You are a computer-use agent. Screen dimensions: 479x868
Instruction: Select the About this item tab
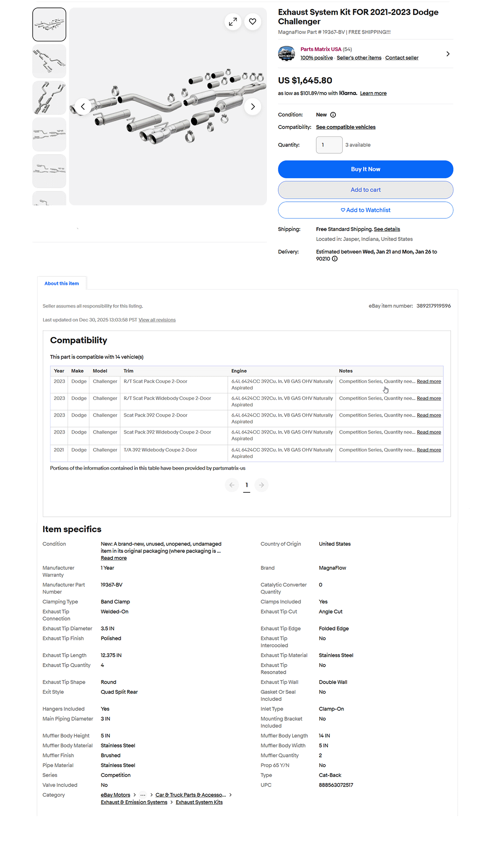tap(62, 284)
